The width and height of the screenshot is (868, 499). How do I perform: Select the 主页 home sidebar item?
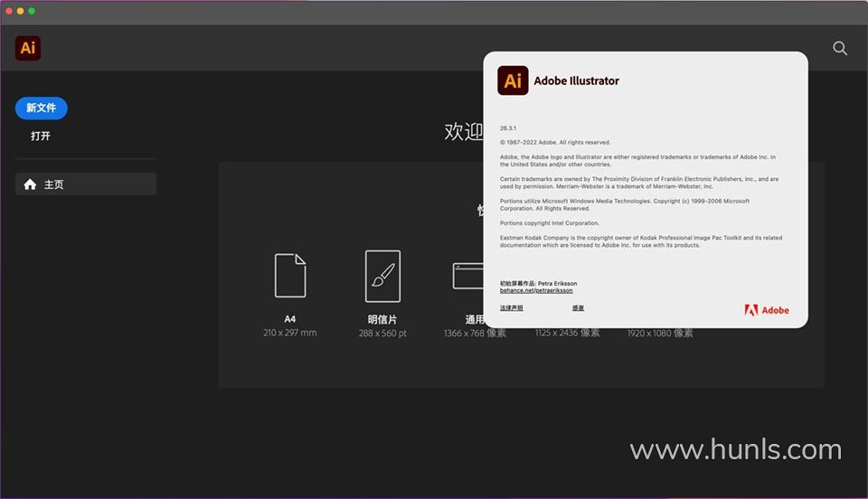tap(86, 184)
